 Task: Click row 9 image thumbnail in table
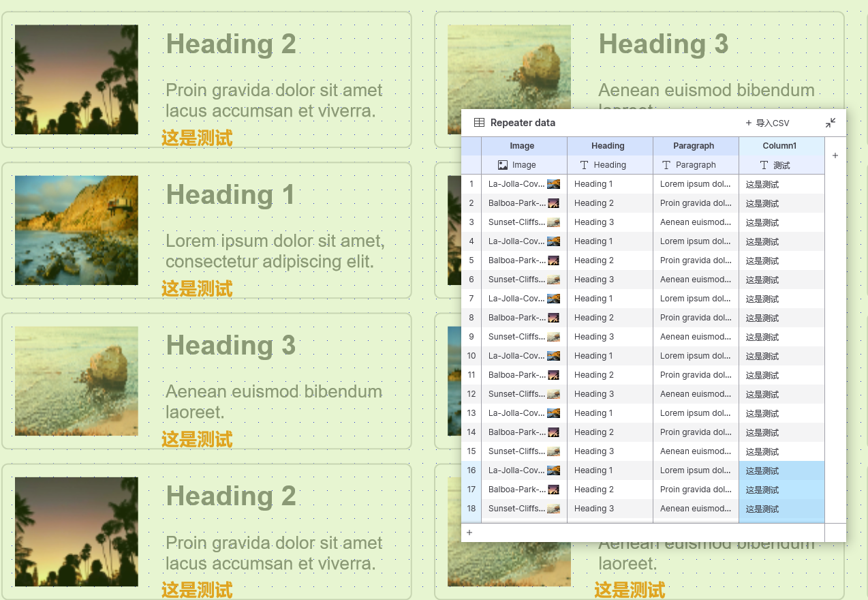[x=554, y=337]
